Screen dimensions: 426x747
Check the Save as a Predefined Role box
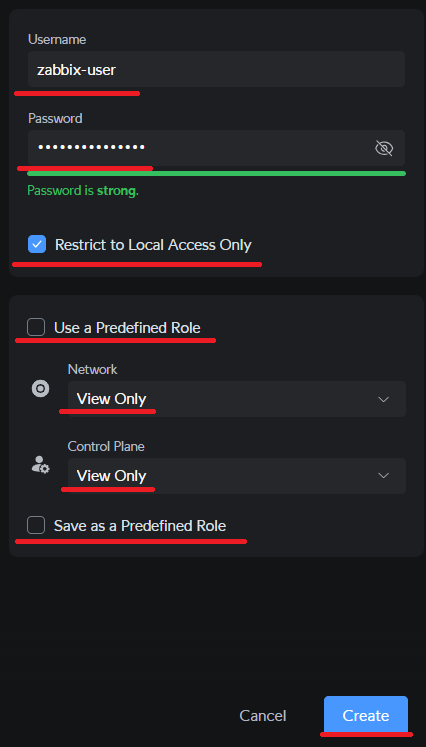pyautogui.click(x=36, y=525)
